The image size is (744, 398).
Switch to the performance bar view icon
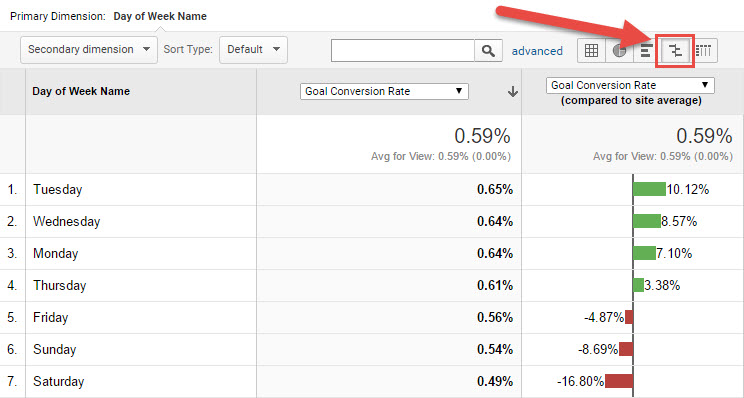point(645,50)
